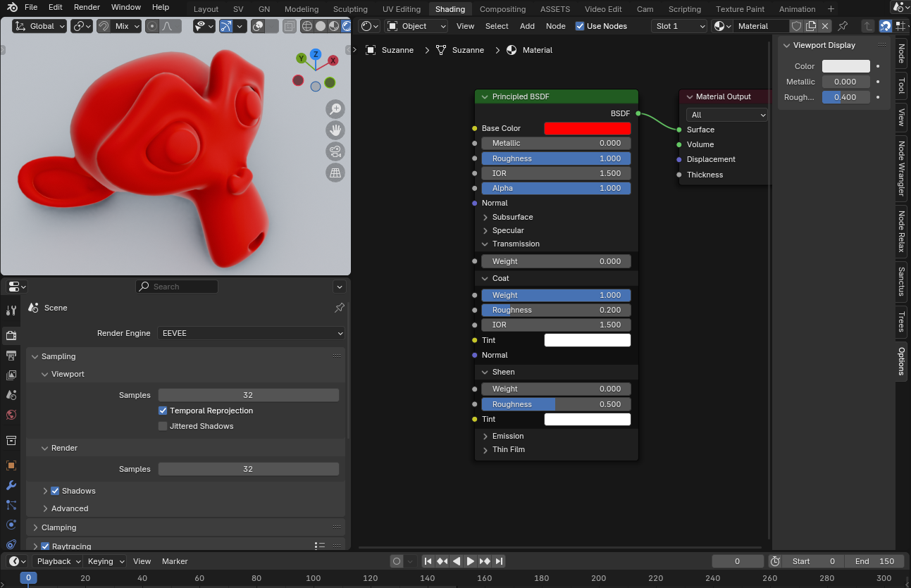Open the Scene properties tab icon
911x588 pixels.
(11, 395)
